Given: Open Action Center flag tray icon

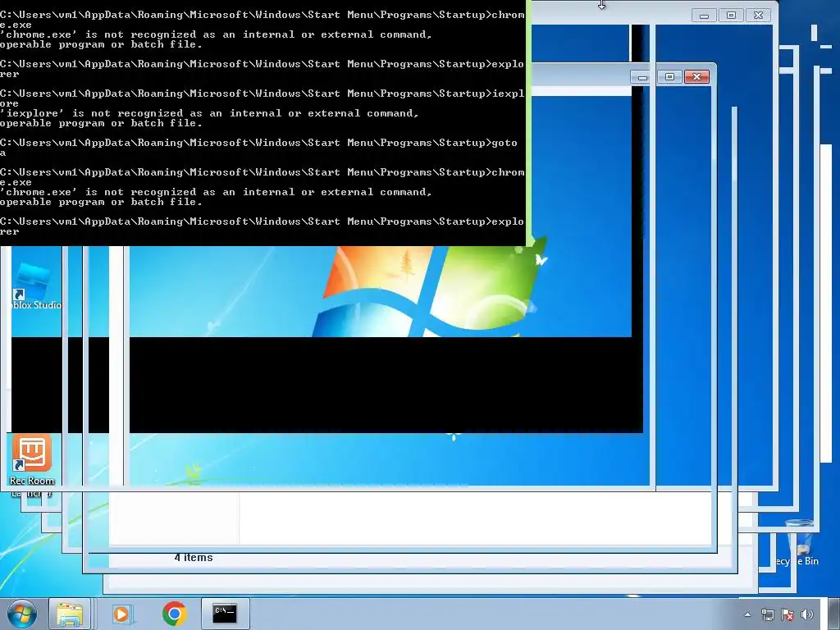Looking at the screenshot, I should (787, 615).
